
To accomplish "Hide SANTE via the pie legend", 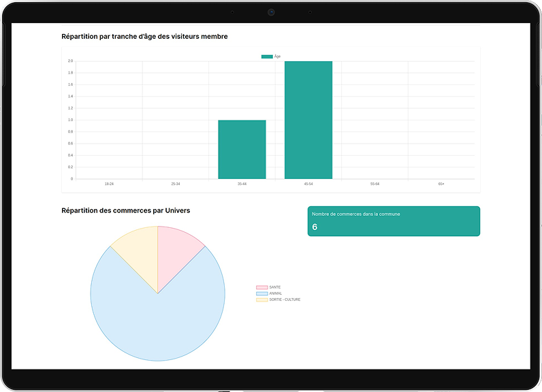I will click(268, 287).
